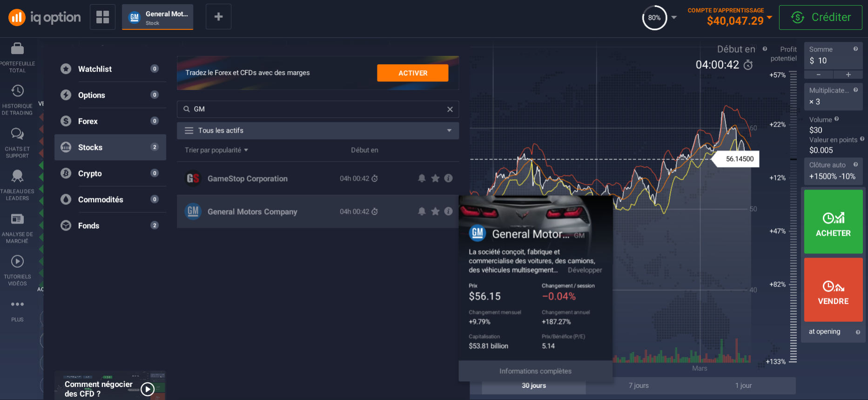868x400 pixels.
Task: Click the VENDRE sell button
Action: (x=833, y=290)
